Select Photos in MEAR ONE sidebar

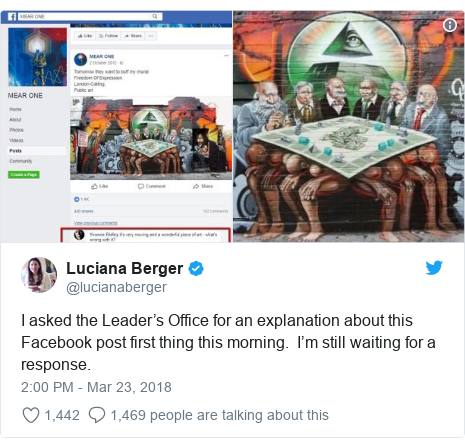click(x=16, y=130)
